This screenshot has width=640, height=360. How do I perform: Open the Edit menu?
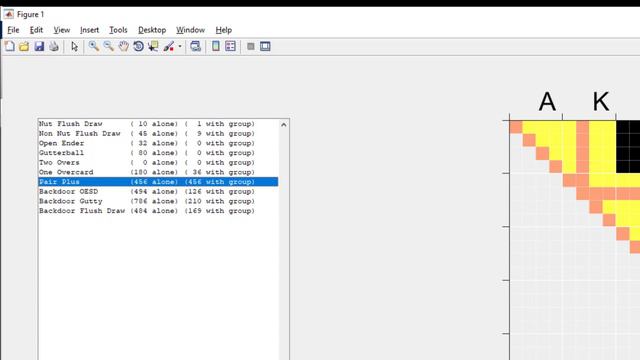coord(36,30)
